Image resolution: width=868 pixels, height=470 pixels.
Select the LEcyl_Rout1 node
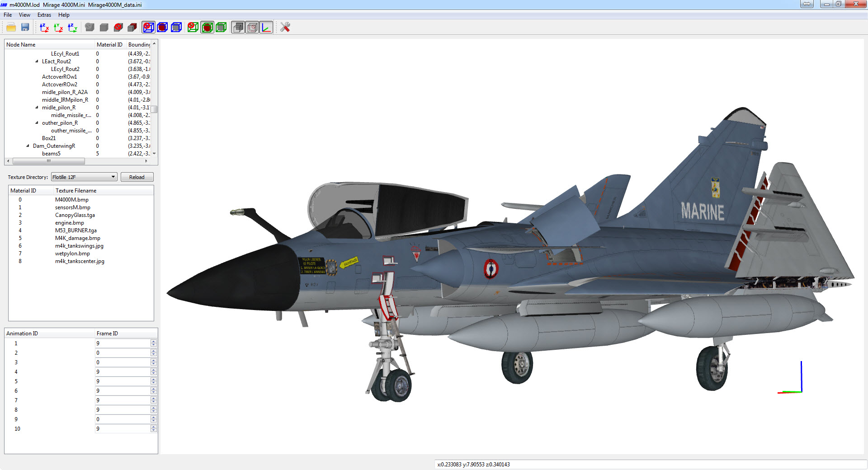coord(65,54)
